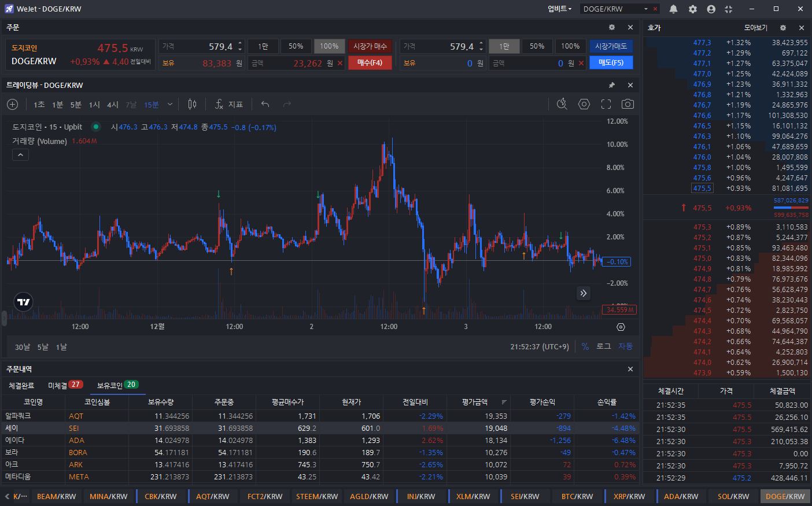The width and height of the screenshot is (812, 506).
Task: Open the user account profile icon
Action: pos(711,9)
